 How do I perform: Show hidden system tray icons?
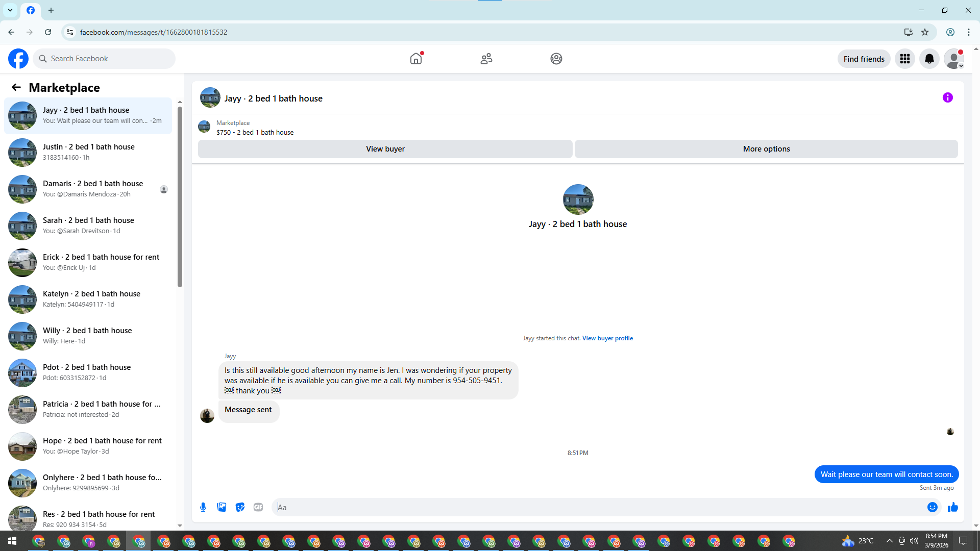(x=889, y=541)
